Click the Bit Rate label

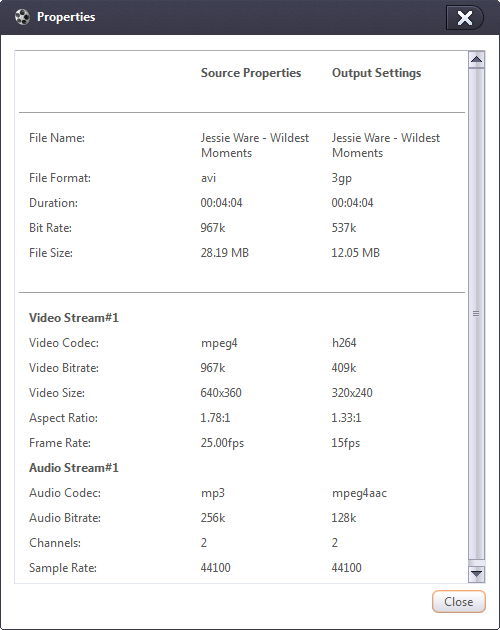50,227
